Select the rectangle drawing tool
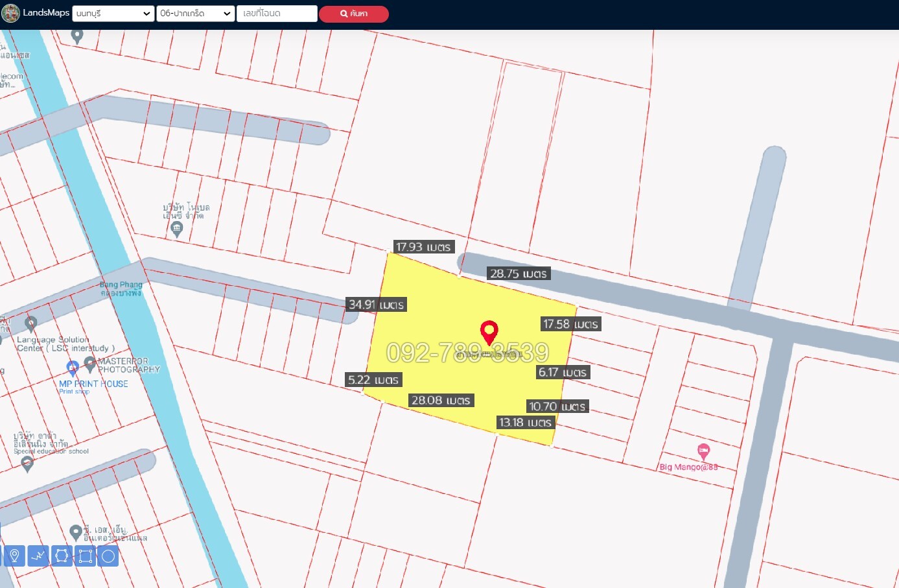This screenshot has width=899, height=588. [85, 556]
